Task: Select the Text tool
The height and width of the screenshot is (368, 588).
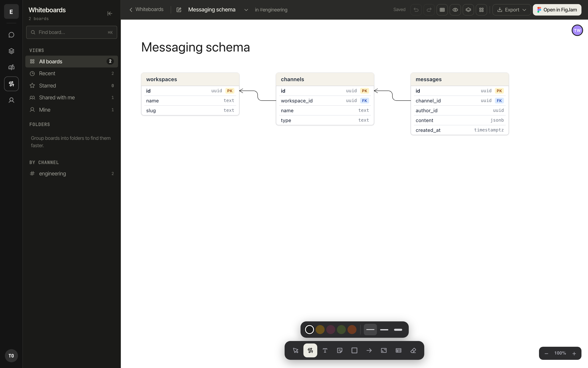Action: tap(325, 350)
